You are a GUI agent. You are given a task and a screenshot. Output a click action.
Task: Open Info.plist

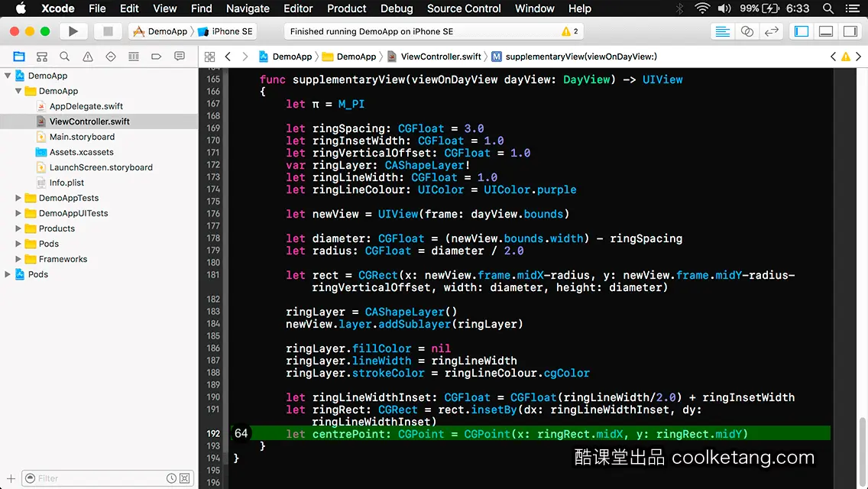point(66,182)
